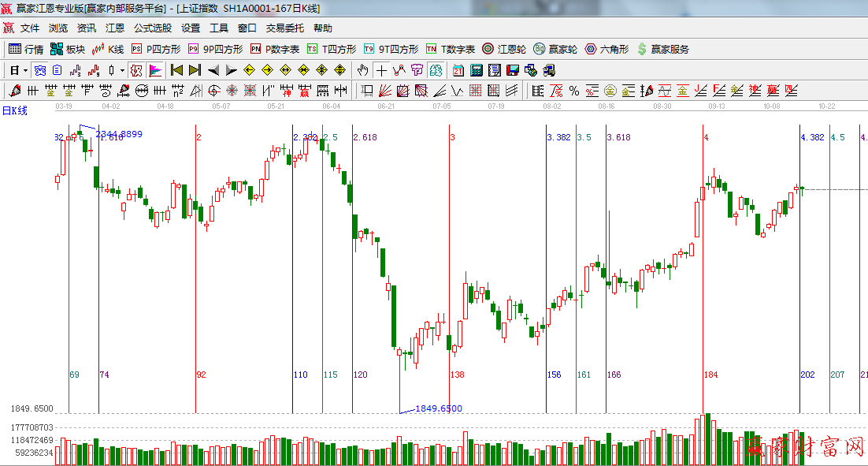Open the 六角形 hexagon chart tool
868x466 pixels.
(606, 49)
